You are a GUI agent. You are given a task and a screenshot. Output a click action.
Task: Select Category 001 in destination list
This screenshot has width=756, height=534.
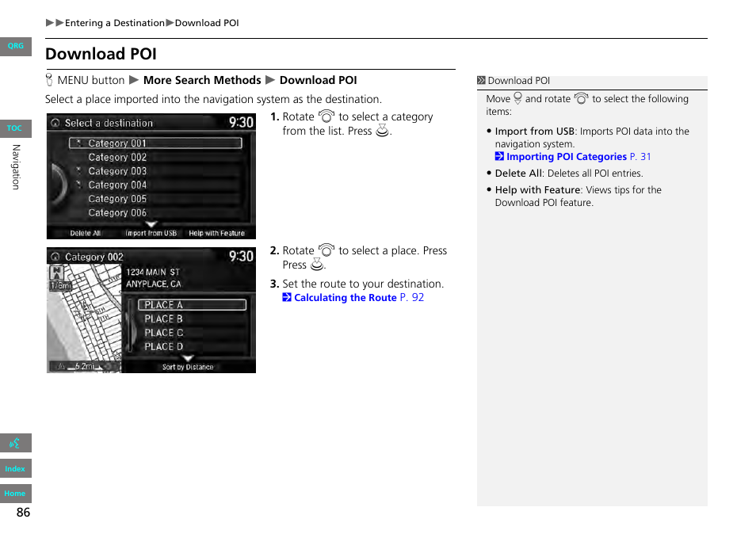click(x=156, y=143)
